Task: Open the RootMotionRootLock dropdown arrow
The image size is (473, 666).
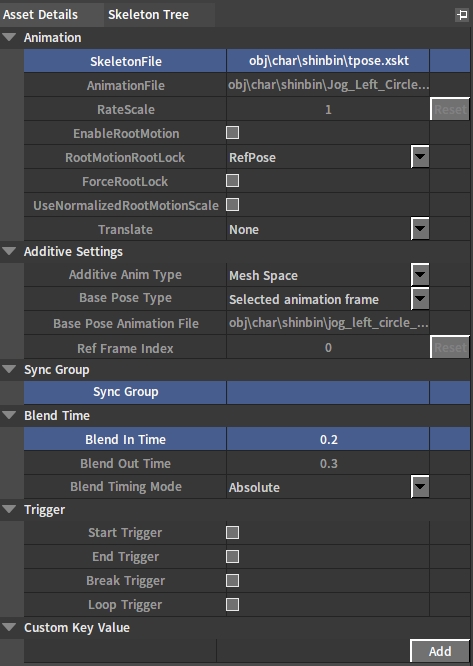Action: coord(420,157)
